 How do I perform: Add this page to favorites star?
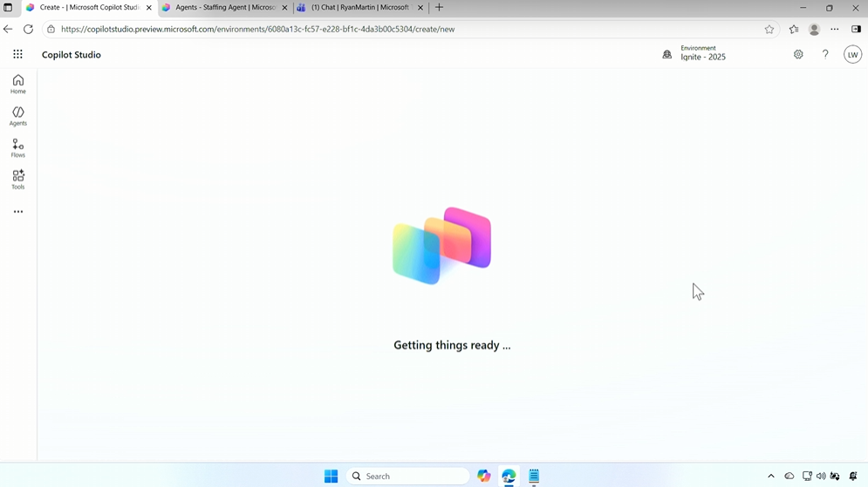[769, 30]
